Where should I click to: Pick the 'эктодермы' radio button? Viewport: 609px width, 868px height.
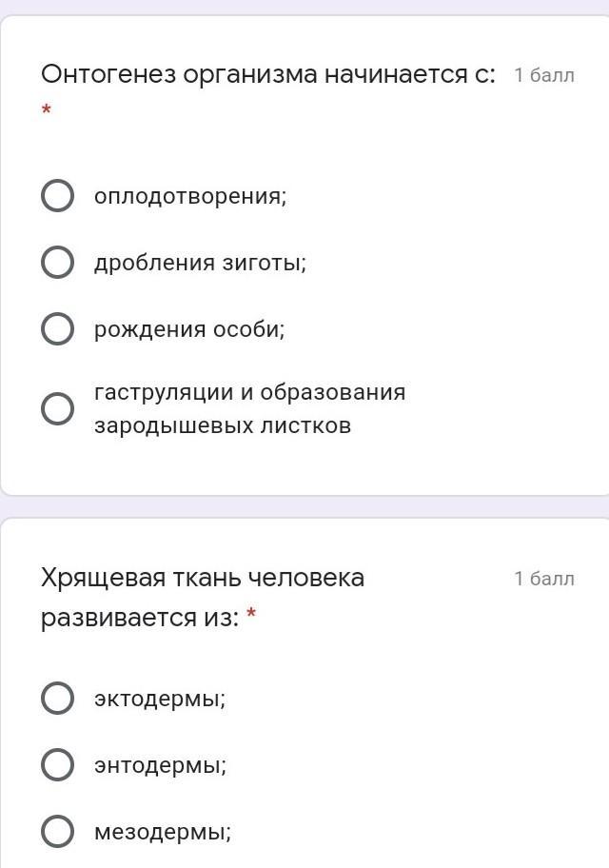click(57, 699)
